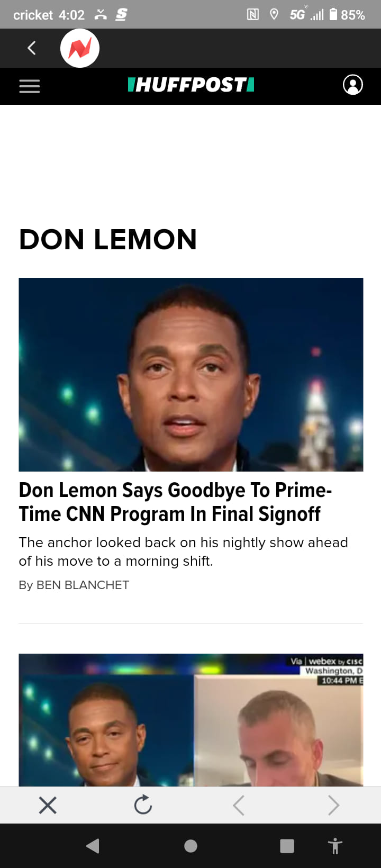The width and height of the screenshot is (381, 868).
Task: Tap the Android back navigation button
Action: [x=93, y=846]
